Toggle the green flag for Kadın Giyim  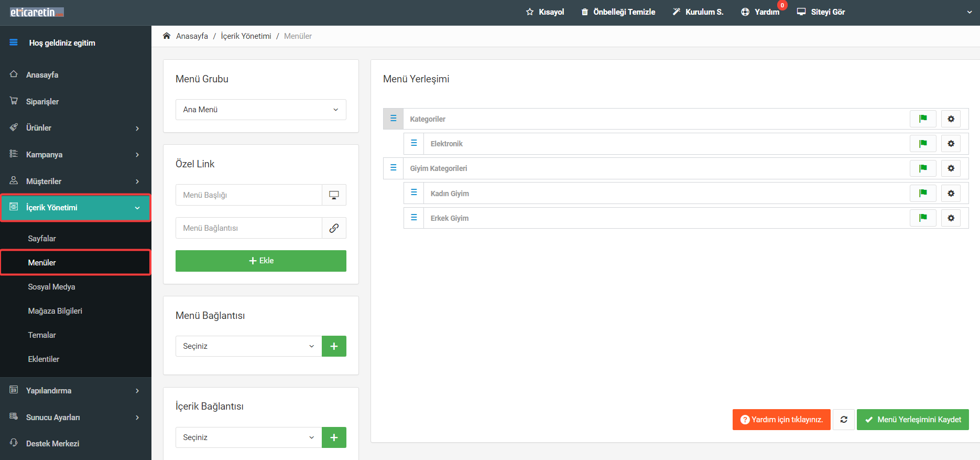tap(923, 194)
